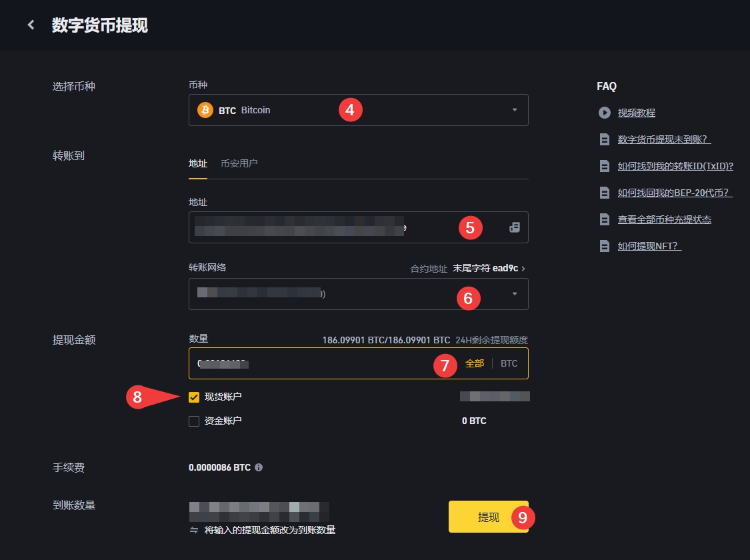The image size is (750, 560).
Task: Uncheck the 现货账户 checkbox
Action: coord(194,397)
